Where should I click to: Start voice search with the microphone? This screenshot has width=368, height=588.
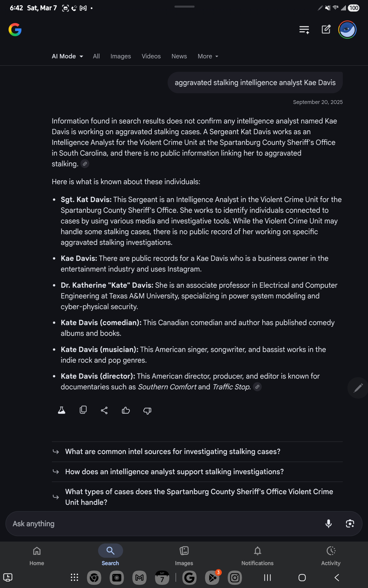[x=328, y=524]
